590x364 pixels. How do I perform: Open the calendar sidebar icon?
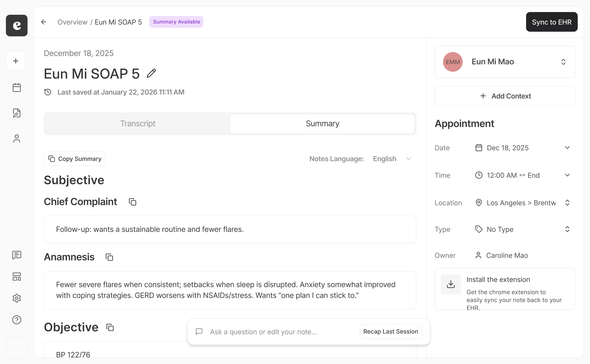[x=17, y=87]
